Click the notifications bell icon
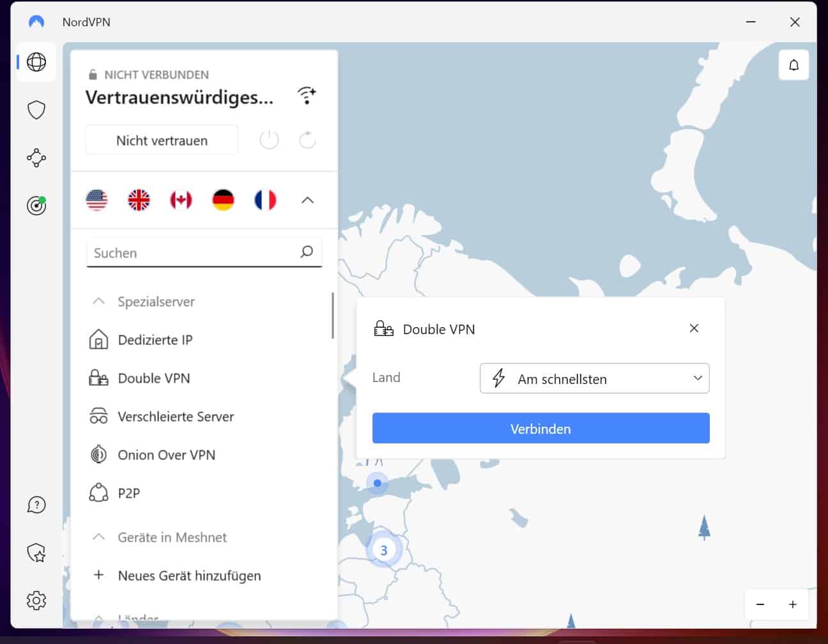 793,65
